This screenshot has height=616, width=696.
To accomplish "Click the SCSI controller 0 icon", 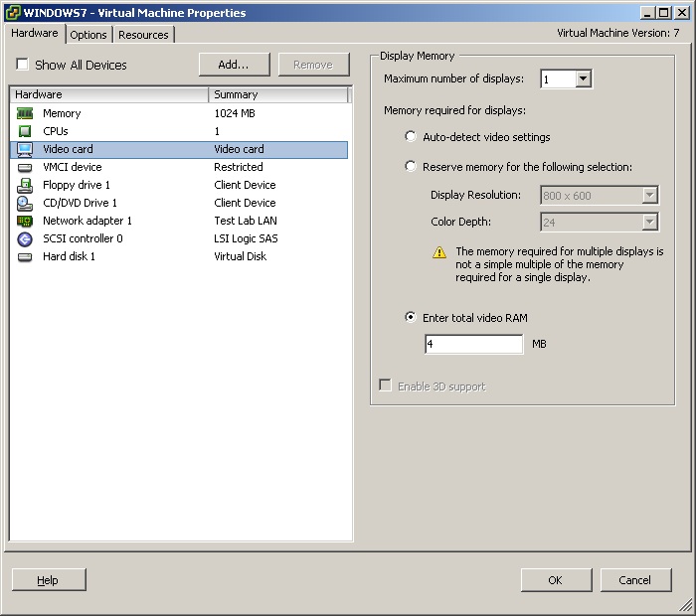I will coord(25,239).
